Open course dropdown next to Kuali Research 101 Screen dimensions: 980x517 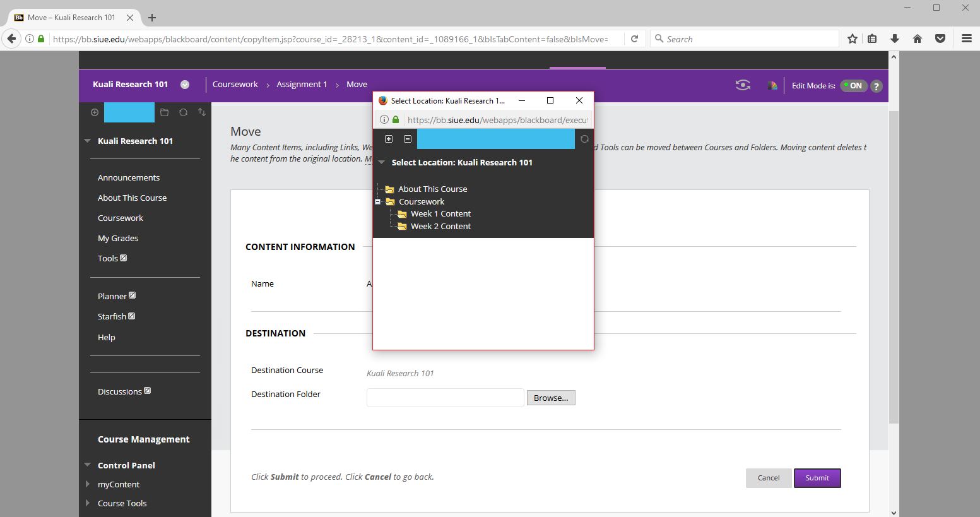[185, 85]
